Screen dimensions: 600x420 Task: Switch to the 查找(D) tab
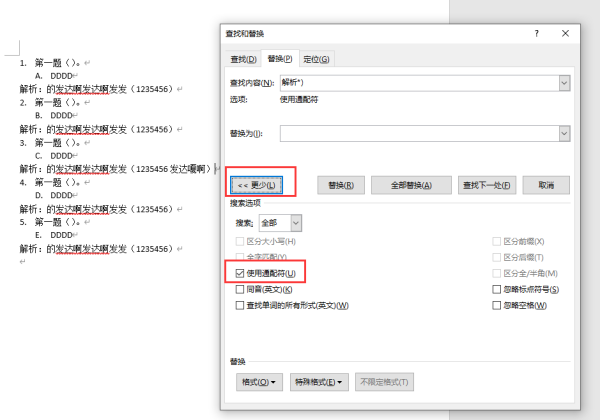[x=243, y=59]
